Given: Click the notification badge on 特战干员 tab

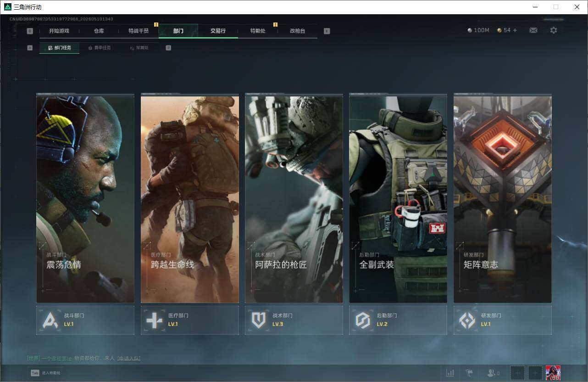Looking at the screenshot, I should [x=156, y=25].
